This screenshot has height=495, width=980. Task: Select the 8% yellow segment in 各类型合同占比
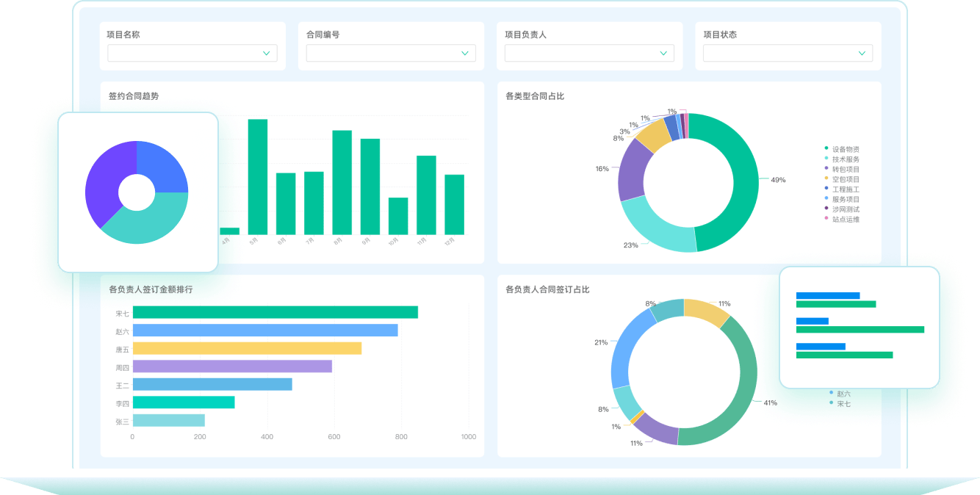(x=652, y=137)
